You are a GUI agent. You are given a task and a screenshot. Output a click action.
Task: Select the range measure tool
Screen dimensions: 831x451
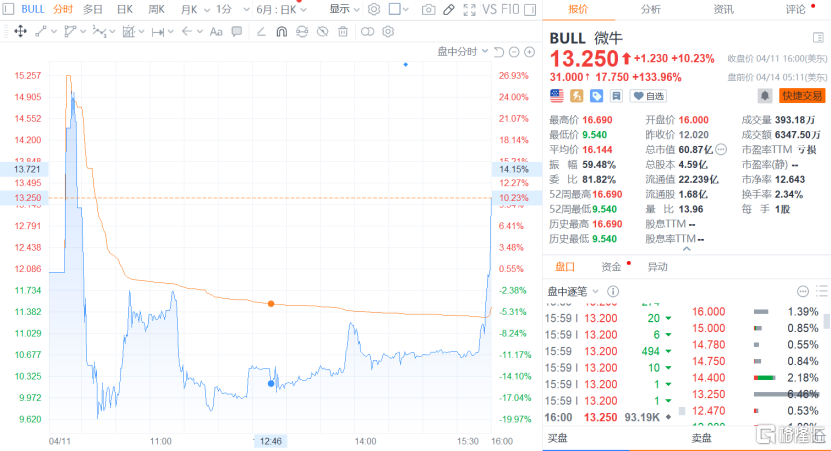point(157,32)
